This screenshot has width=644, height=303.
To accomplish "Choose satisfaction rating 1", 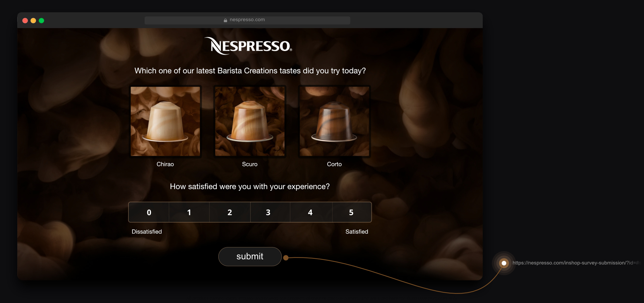I will 189,212.
